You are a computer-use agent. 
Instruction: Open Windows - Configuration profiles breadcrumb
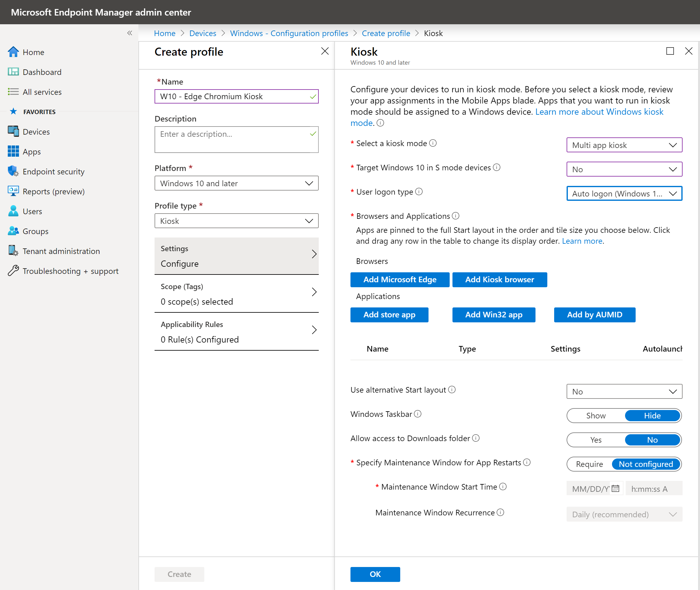289,33
